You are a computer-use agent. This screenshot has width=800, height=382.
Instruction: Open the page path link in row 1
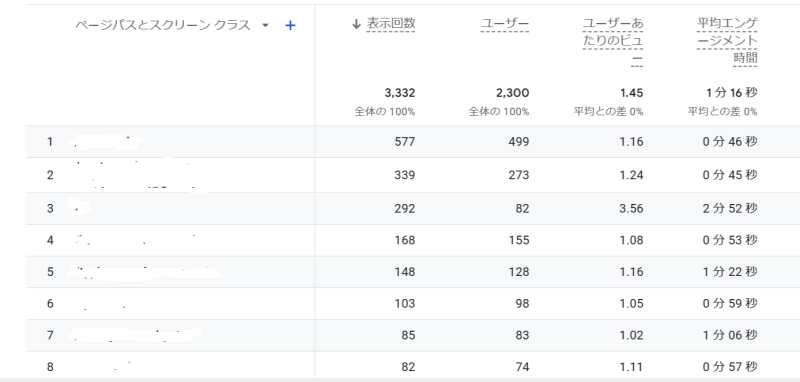[105, 142]
